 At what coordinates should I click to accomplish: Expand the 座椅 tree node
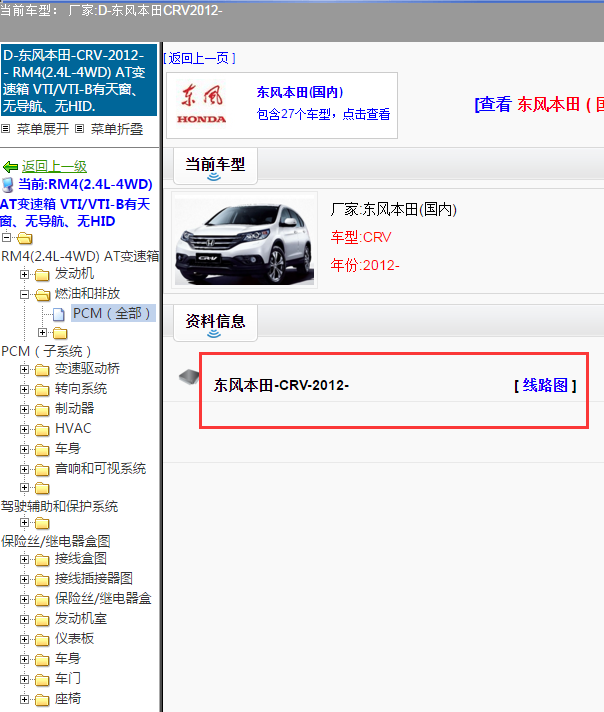click(x=25, y=699)
